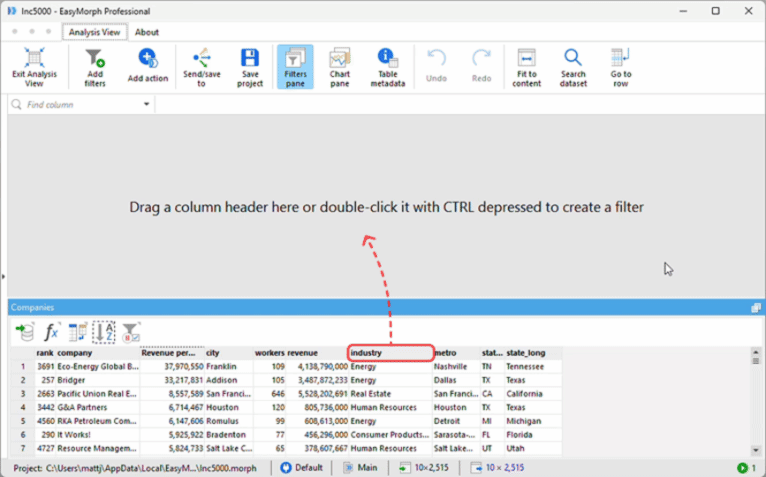
Task: Select the company column header
Action: coord(98,353)
